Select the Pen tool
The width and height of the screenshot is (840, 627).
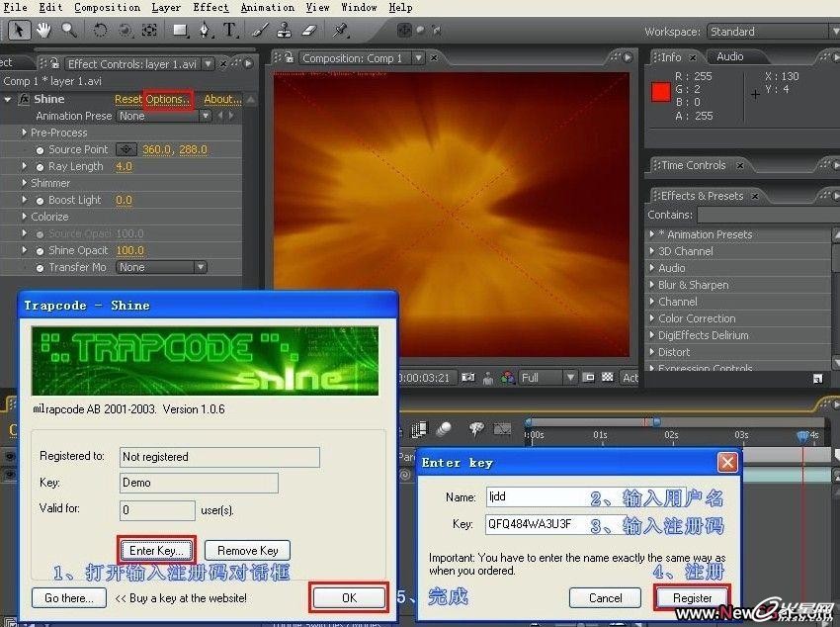(205, 30)
